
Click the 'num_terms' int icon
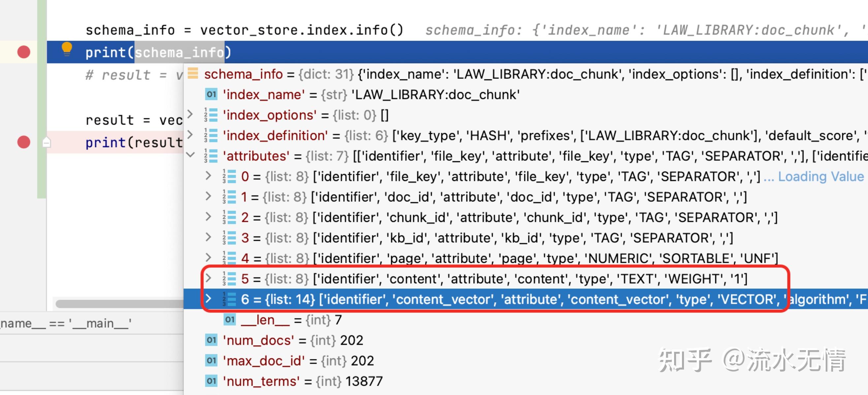click(x=211, y=381)
